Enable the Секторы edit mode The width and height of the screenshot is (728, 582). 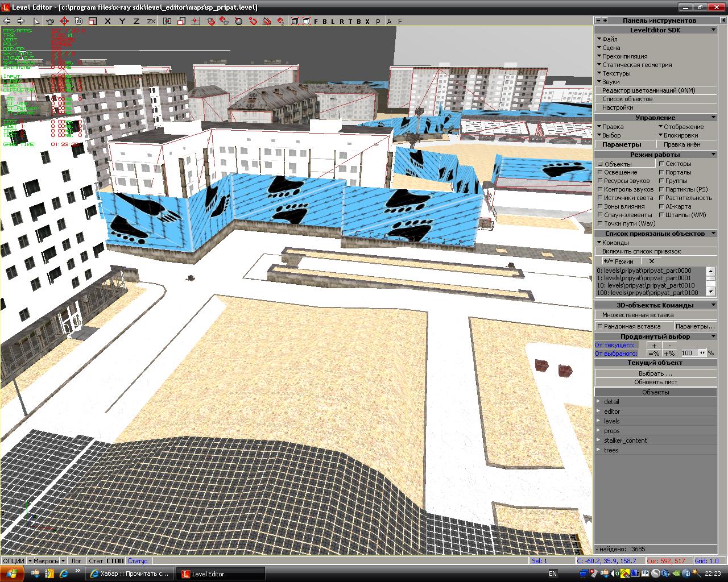click(675, 164)
